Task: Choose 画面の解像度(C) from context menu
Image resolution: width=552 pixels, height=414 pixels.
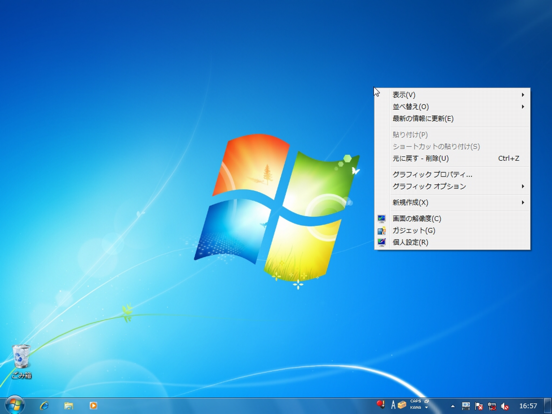Action: point(452,219)
